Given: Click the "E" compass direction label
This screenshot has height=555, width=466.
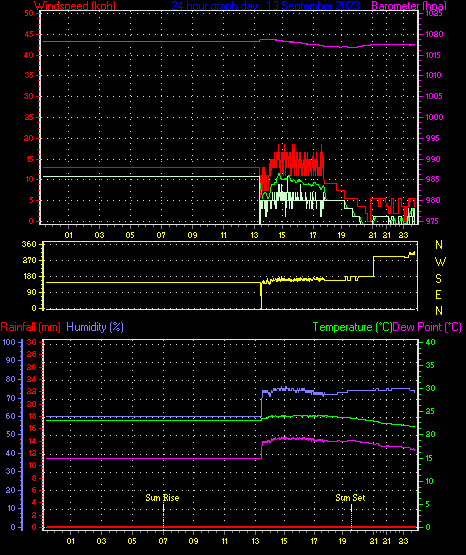Looking at the screenshot, I should coord(438,295).
